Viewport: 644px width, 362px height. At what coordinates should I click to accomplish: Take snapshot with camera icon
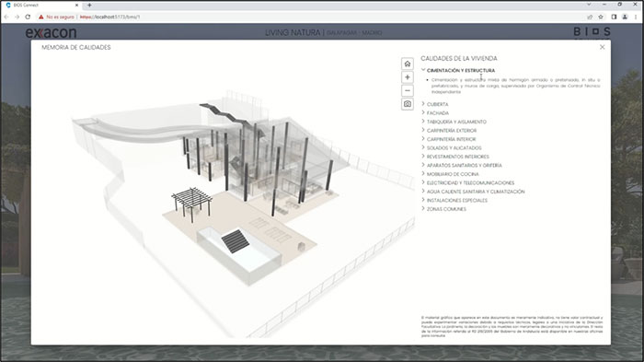[x=407, y=104]
